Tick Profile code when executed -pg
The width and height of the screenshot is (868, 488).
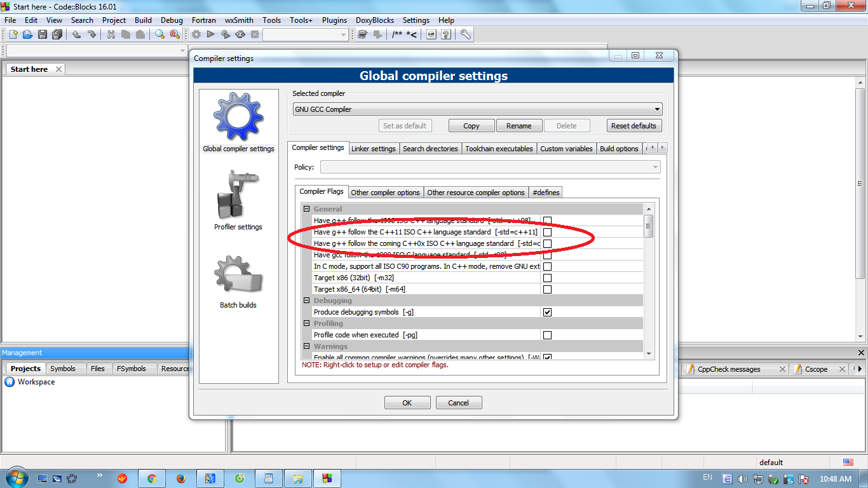point(547,335)
